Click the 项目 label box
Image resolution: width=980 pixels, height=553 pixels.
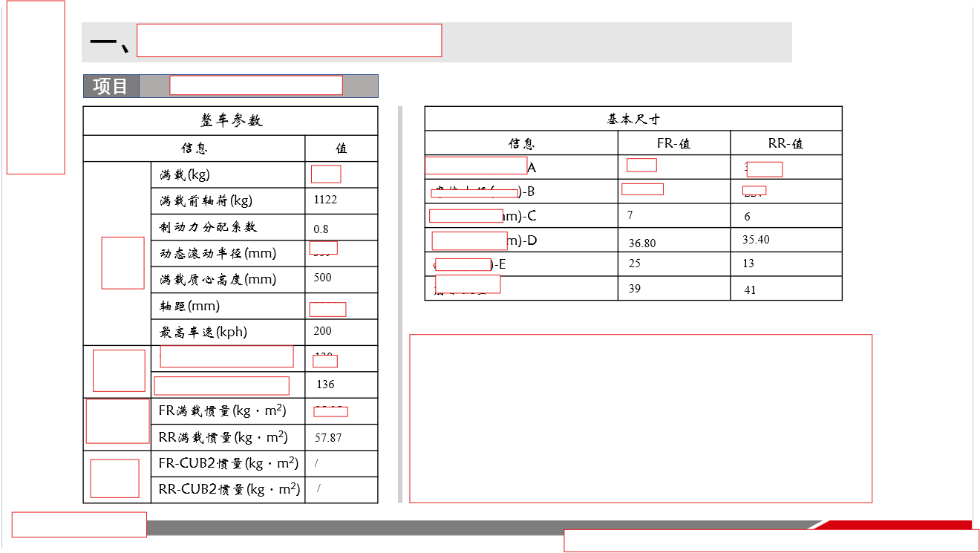pyautogui.click(x=111, y=86)
